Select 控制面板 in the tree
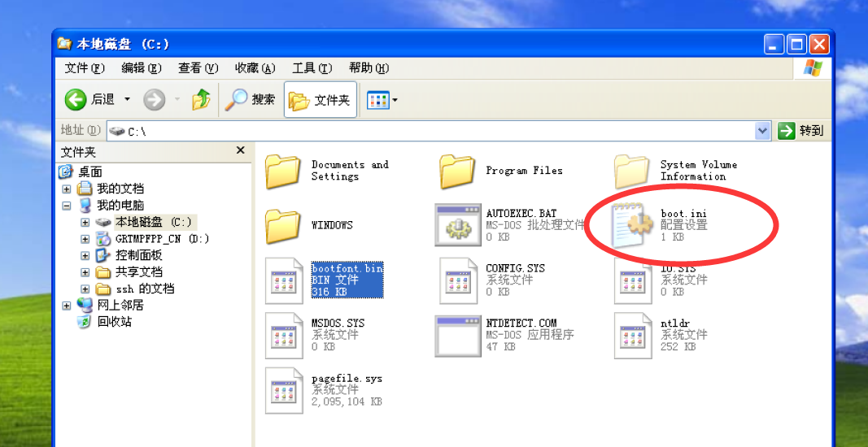868x447 pixels. [x=138, y=255]
